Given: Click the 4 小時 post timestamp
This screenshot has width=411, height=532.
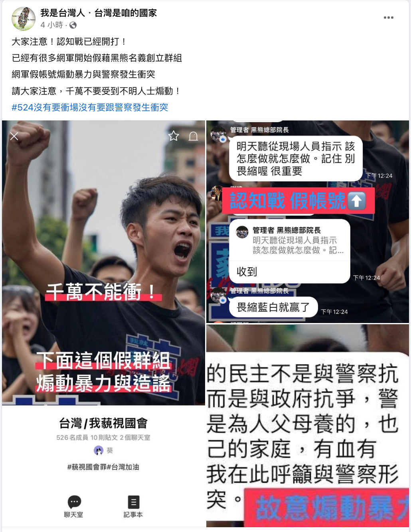Looking at the screenshot, I should tap(51, 25).
